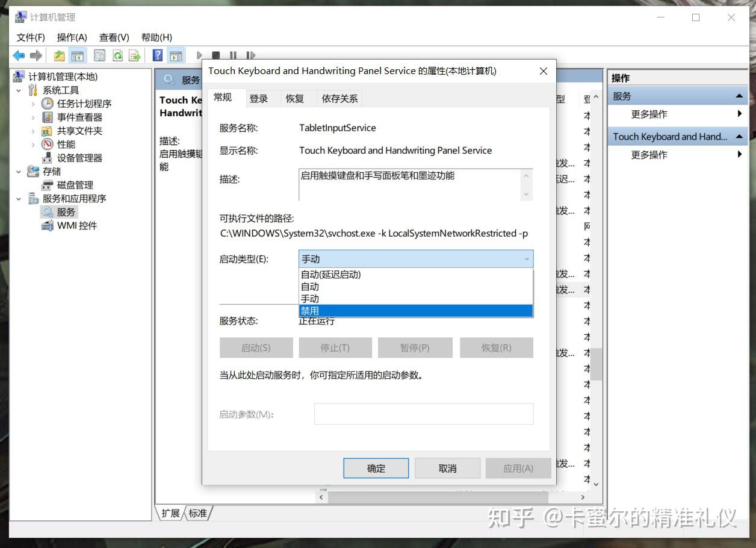Click the Back navigation arrow
This screenshot has height=548, width=756.
[18, 55]
